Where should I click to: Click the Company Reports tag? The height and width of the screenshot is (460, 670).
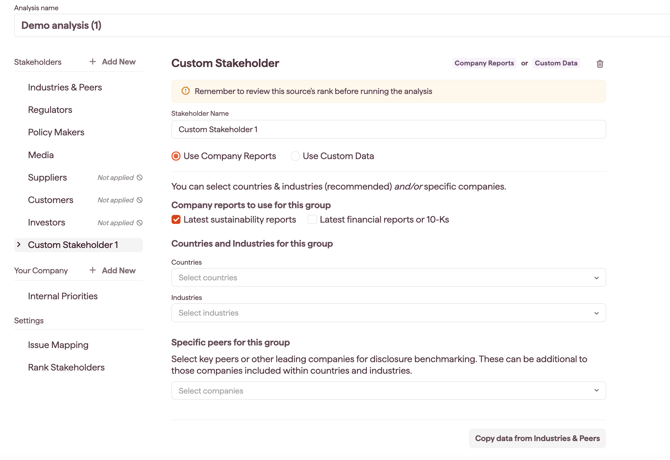484,63
